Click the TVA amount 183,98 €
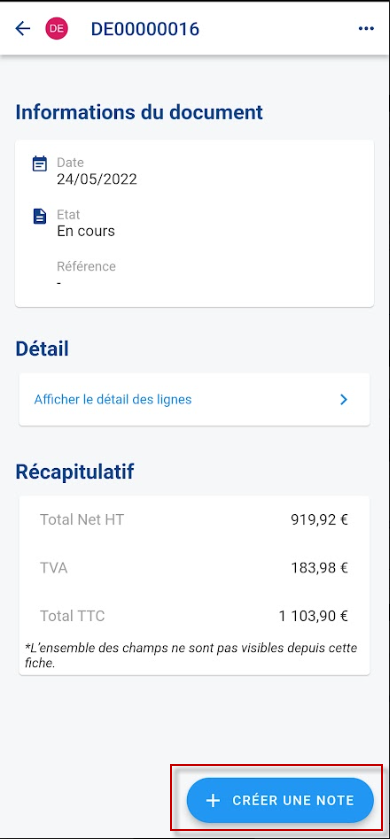 (319, 568)
